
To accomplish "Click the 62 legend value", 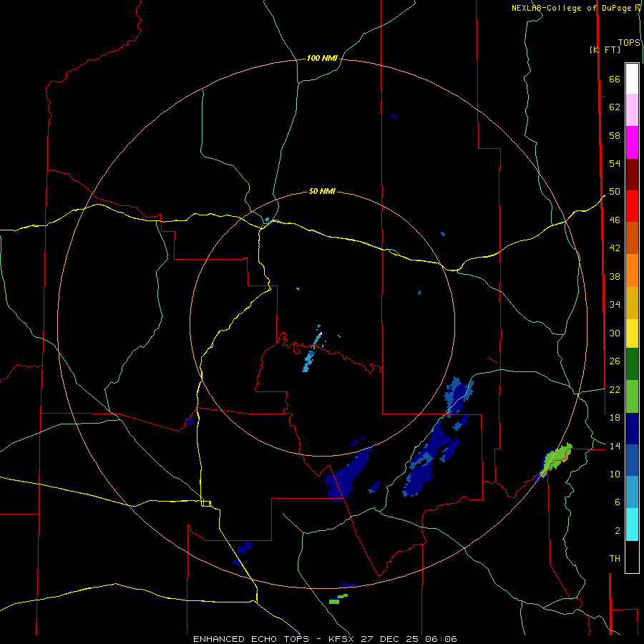I will (615, 107).
